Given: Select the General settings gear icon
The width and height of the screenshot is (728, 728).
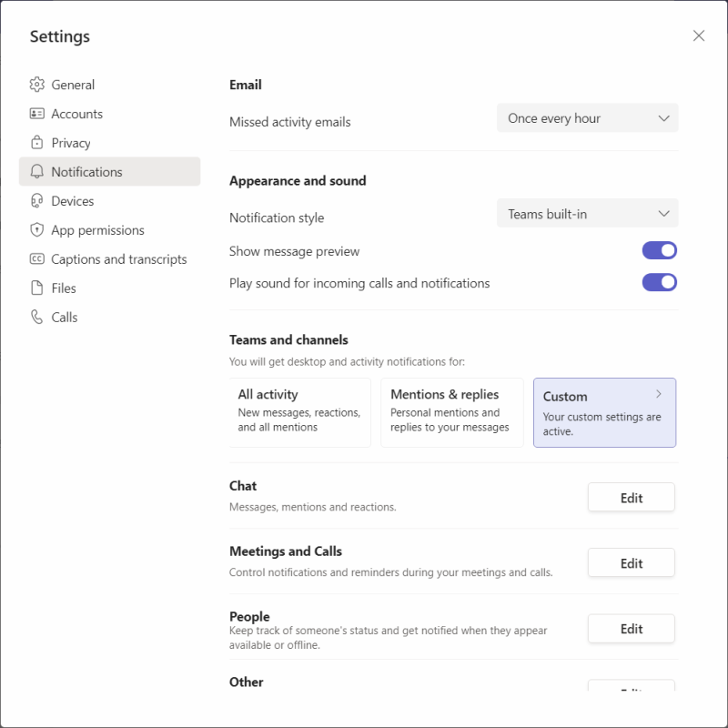Looking at the screenshot, I should click(37, 84).
